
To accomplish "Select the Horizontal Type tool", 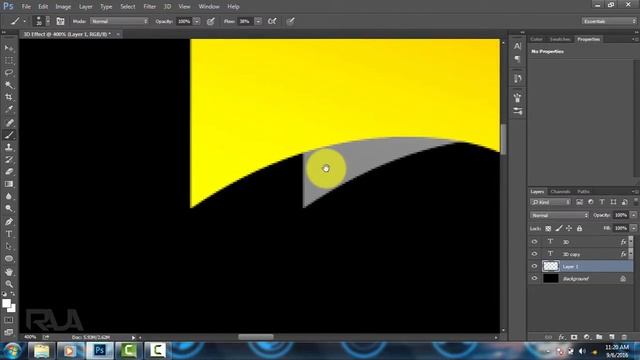I will pos(9,234).
